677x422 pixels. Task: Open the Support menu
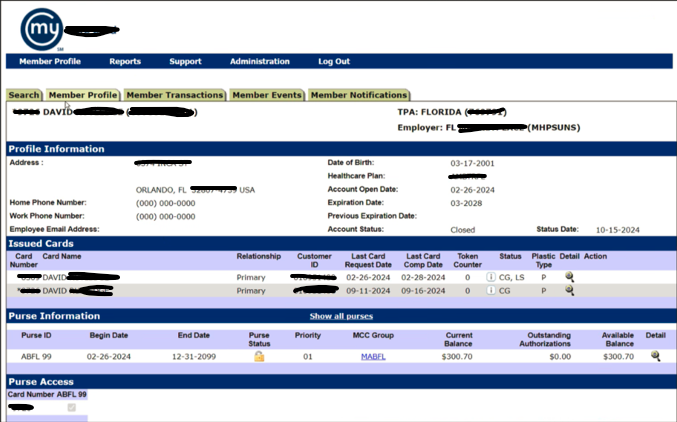coord(185,61)
